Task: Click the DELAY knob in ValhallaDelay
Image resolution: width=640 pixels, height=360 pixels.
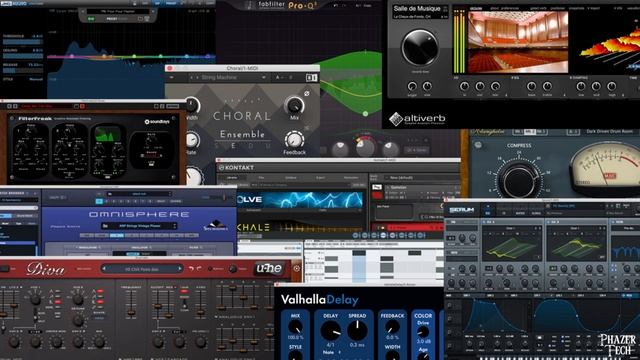Action: 330,331
